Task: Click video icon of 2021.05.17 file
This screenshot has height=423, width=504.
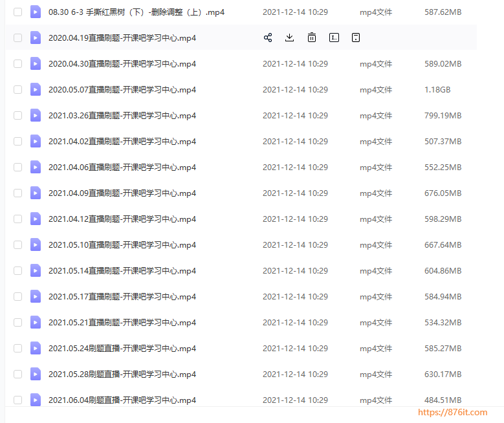Action: coord(36,296)
